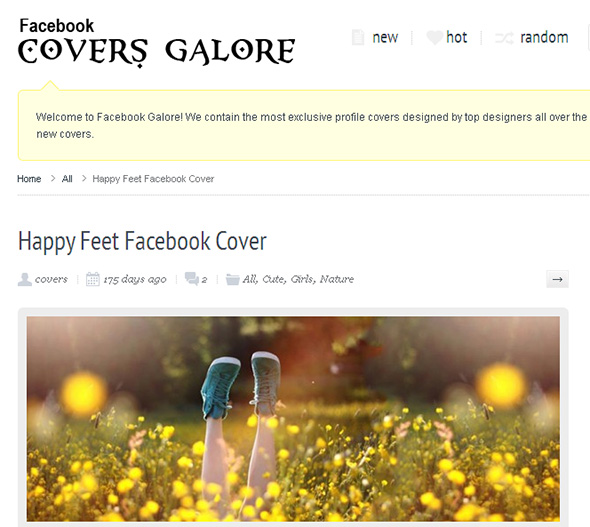Click the Home breadcrumb link

(x=29, y=179)
